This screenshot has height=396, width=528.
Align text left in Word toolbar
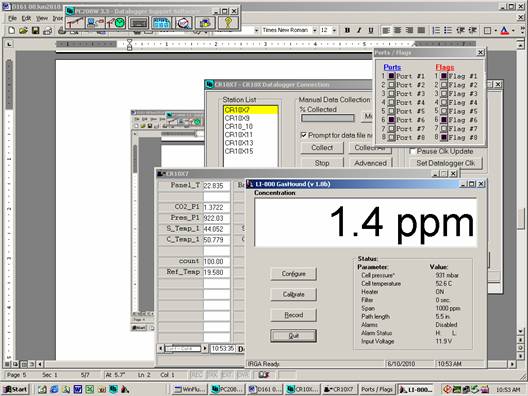pyautogui.click(x=386, y=30)
